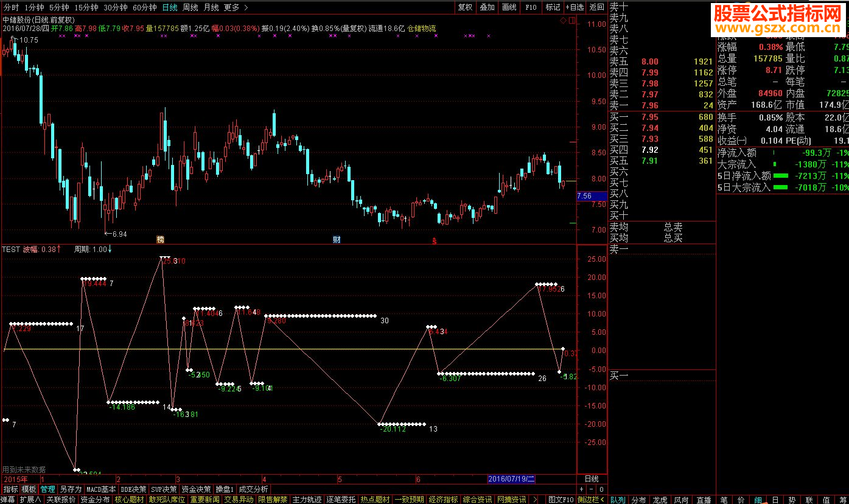Click the 2016/07/19 date marker on timeline
Screen dimensions: 849x504
[x=512, y=479]
